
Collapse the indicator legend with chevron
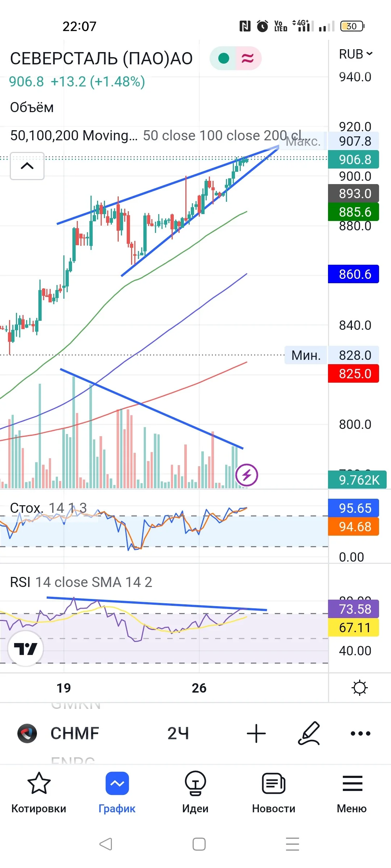point(27,166)
